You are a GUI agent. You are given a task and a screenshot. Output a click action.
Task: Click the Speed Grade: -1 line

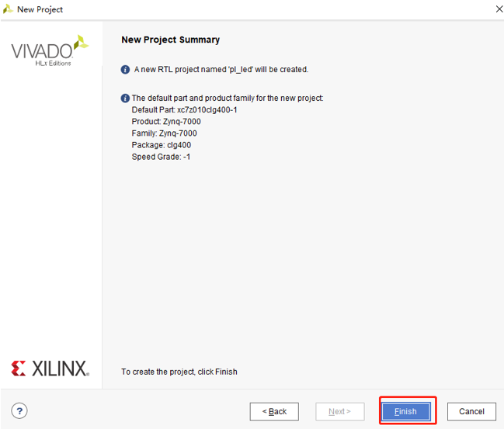[161, 157]
